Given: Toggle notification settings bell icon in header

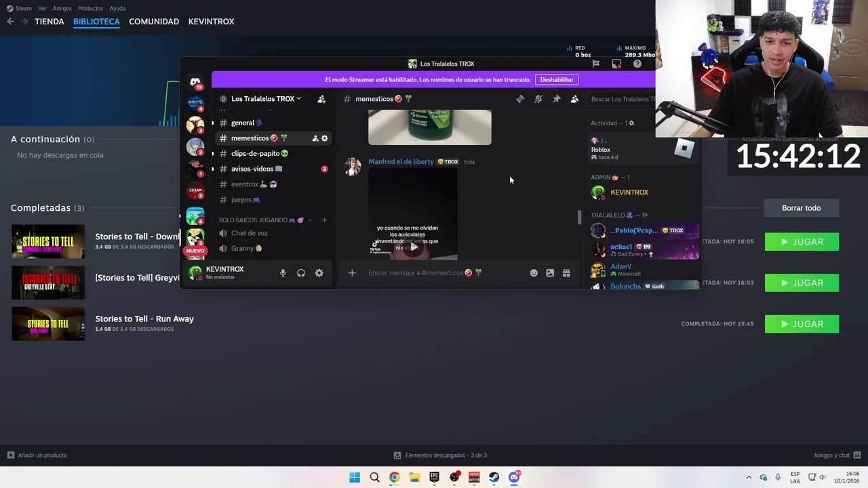Looking at the screenshot, I should tap(538, 99).
